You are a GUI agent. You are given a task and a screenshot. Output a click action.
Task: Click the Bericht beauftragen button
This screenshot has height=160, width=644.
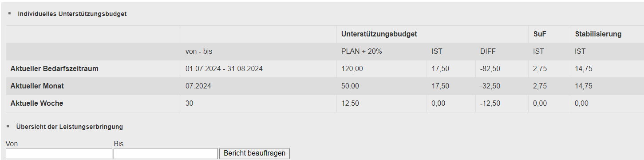pyautogui.click(x=254, y=153)
